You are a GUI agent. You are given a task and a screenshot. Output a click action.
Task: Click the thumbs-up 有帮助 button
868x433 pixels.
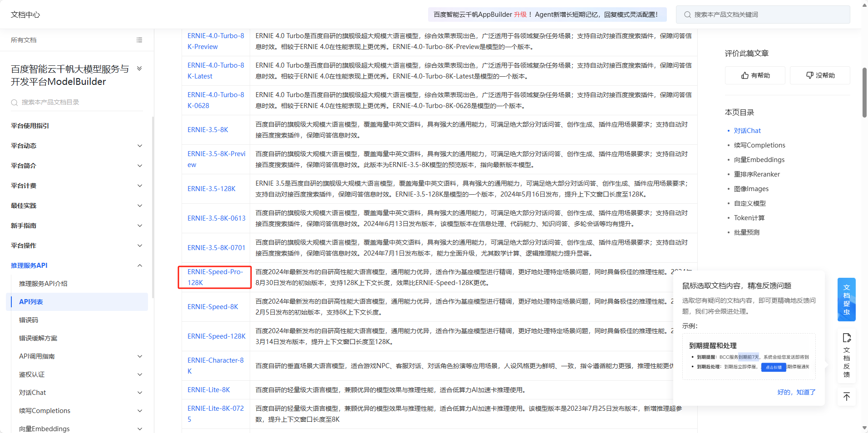tap(755, 75)
